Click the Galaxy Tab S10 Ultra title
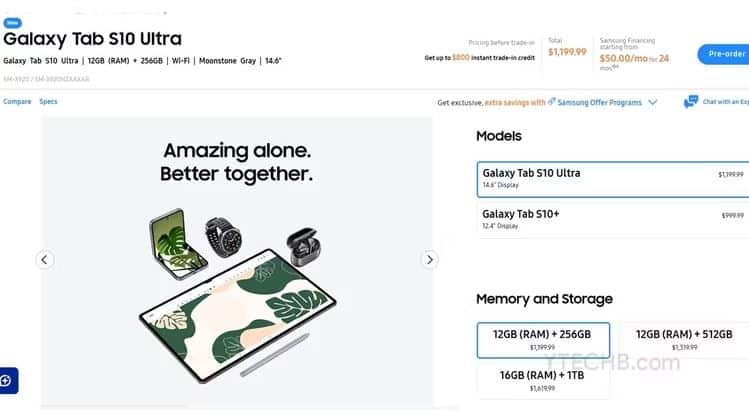 coord(92,40)
